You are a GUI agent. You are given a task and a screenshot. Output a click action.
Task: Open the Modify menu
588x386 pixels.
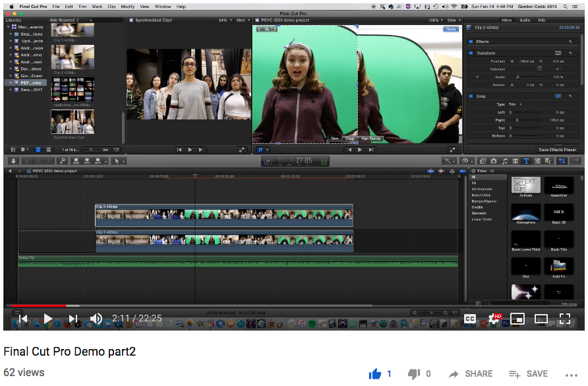pos(127,7)
